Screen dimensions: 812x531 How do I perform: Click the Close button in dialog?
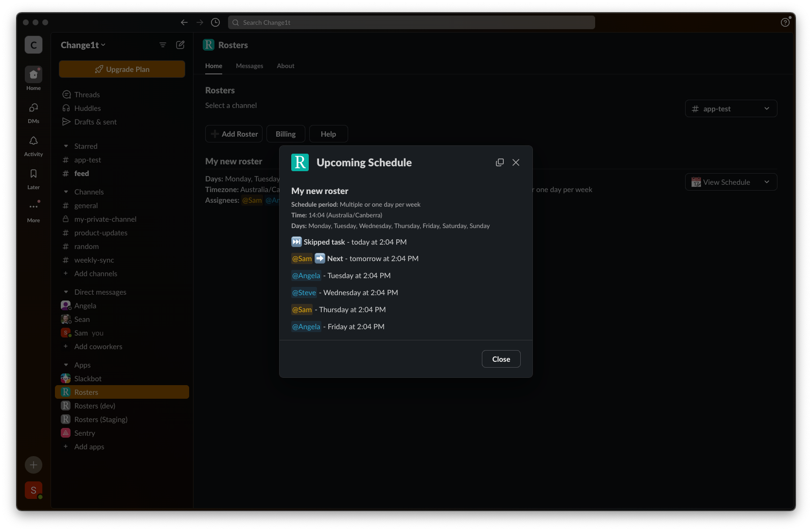[x=501, y=359]
